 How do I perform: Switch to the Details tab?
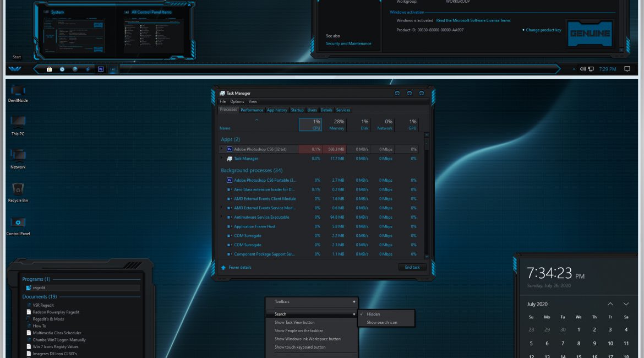click(x=326, y=110)
